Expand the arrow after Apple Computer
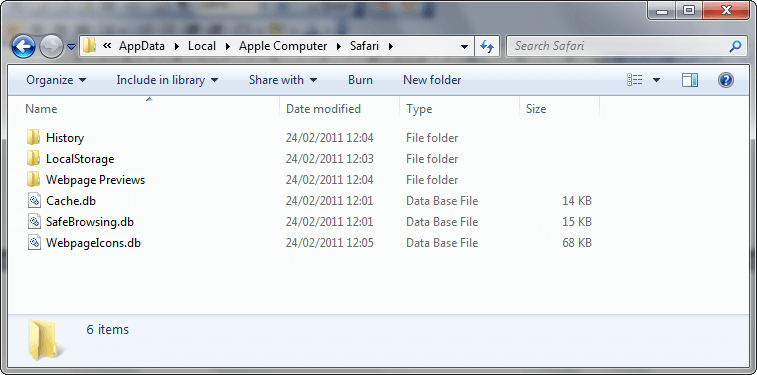Image resolution: width=757 pixels, height=375 pixels. 339,46
